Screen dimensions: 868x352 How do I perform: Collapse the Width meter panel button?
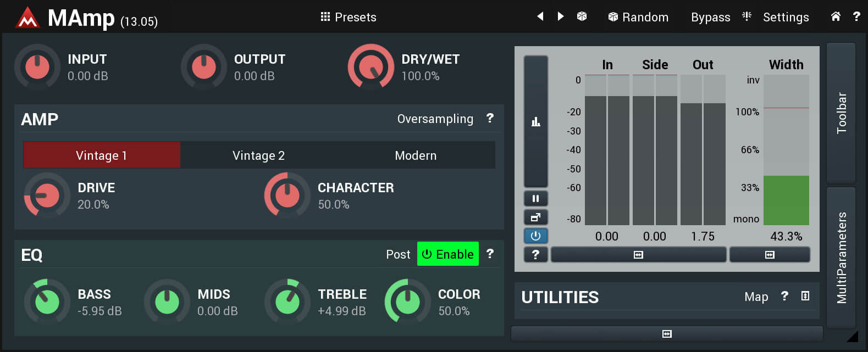click(x=770, y=254)
